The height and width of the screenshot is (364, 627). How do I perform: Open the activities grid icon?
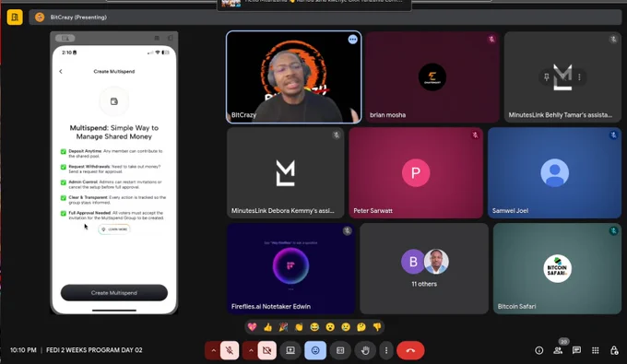(596, 350)
